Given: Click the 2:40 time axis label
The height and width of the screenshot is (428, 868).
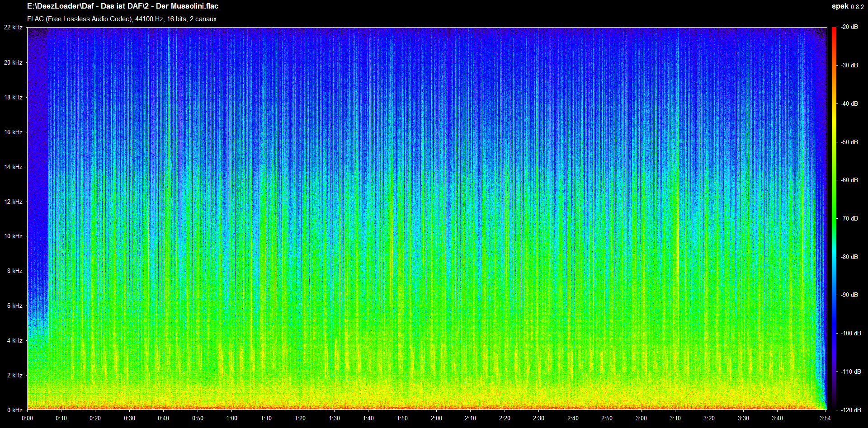Looking at the screenshot, I should (573, 418).
